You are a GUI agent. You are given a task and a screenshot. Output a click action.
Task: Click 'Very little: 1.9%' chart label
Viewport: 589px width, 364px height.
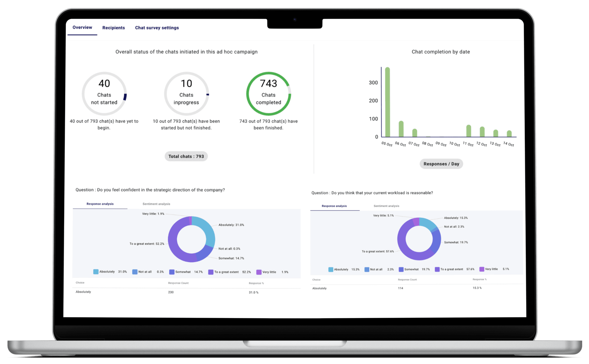click(153, 214)
